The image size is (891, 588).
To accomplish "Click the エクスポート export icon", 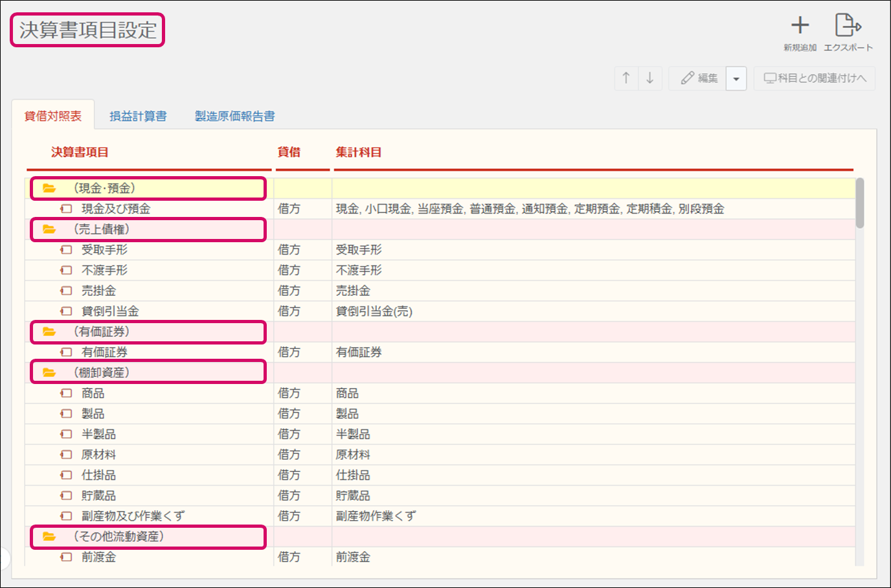I will [x=848, y=26].
